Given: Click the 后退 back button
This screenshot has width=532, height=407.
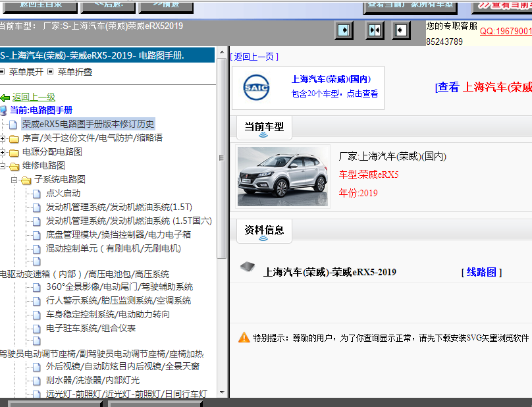Looking at the screenshot, I should (x=108, y=6).
